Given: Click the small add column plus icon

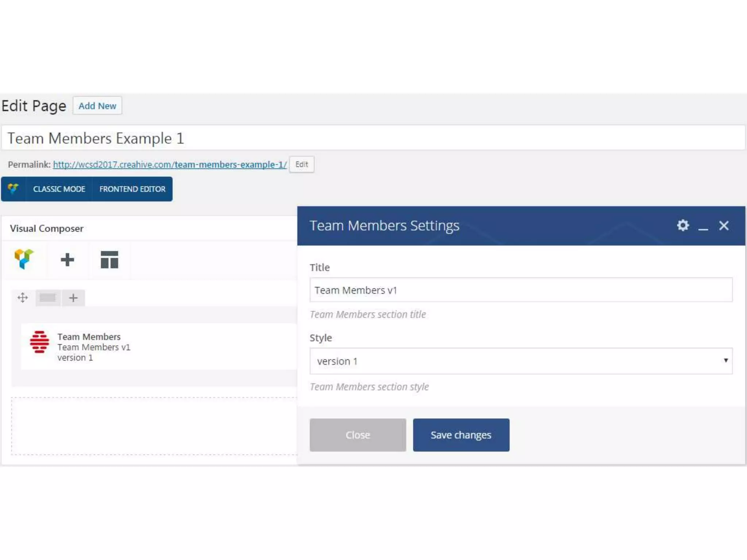Looking at the screenshot, I should click(x=73, y=298).
